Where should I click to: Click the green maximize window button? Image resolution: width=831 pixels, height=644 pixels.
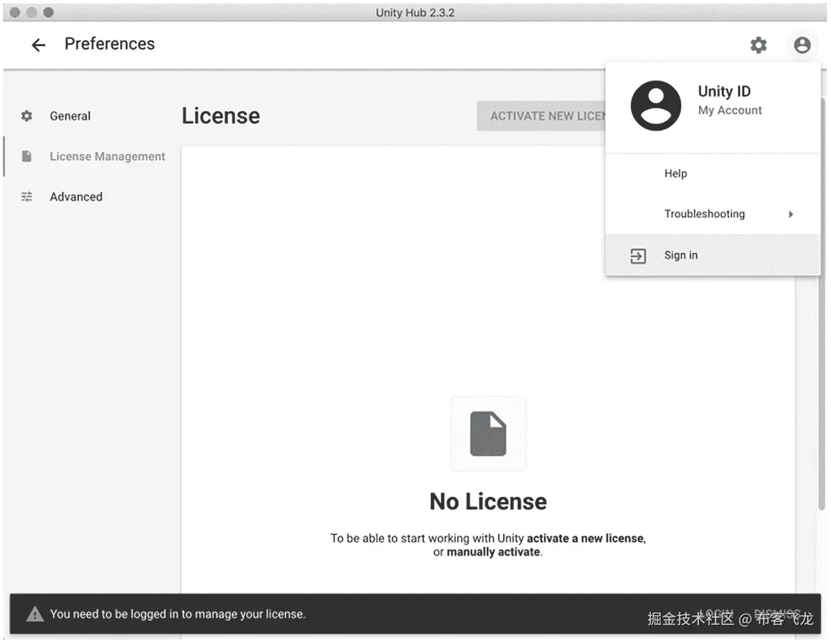[48, 12]
